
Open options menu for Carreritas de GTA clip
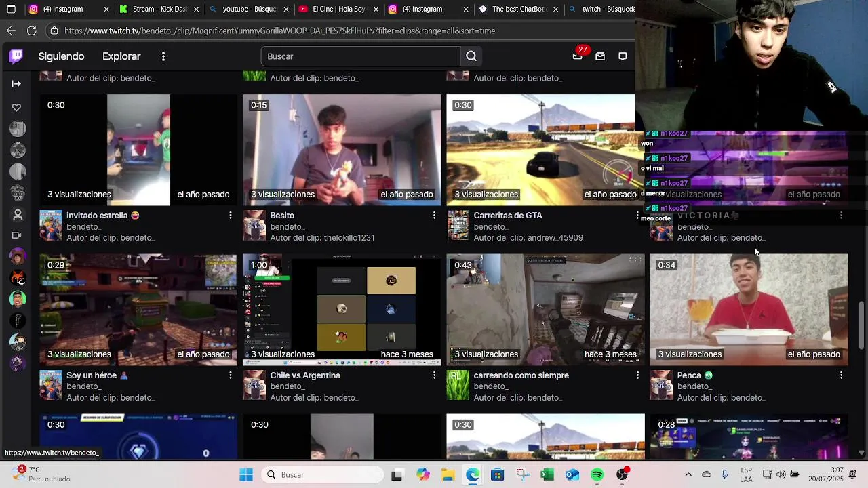pyautogui.click(x=637, y=216)
